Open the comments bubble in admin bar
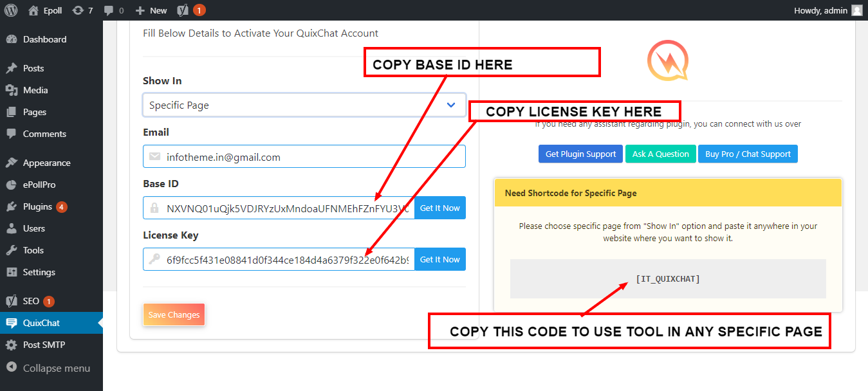868x391 pixels. coord(109,11)
